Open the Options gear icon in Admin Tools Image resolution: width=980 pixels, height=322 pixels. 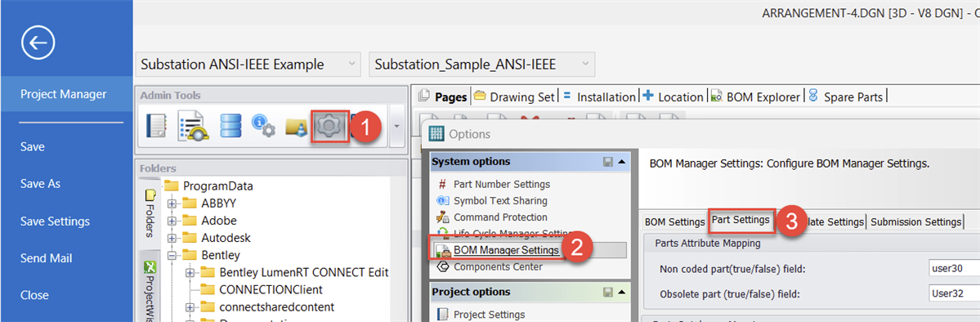pos(328,127)
